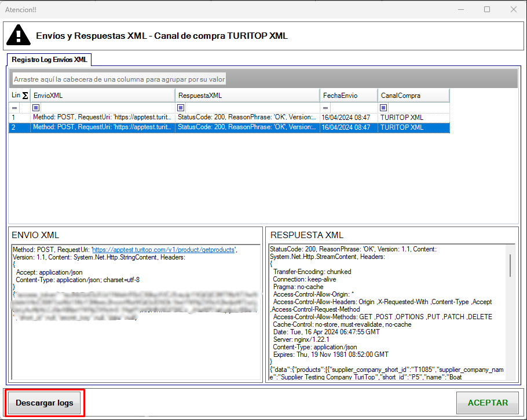
Task: Confirm with the ACEPTAR button
Action: [x=488, y=403]
